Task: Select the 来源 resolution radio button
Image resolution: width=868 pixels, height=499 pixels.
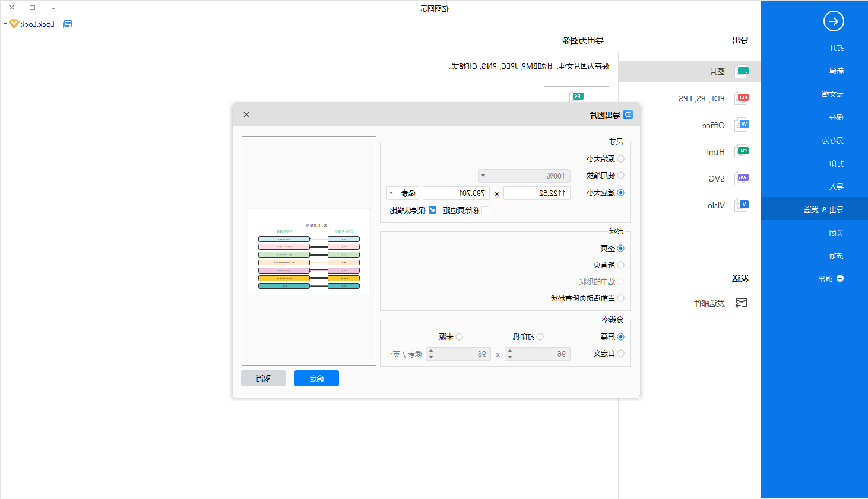Action: pyautogui.click(x=459, y=337)
